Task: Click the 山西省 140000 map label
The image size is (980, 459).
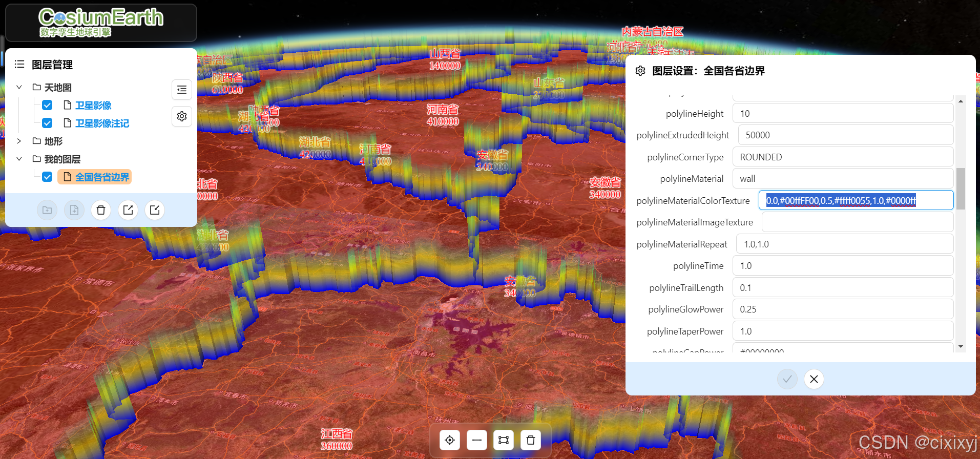Action: coord(445,59)
